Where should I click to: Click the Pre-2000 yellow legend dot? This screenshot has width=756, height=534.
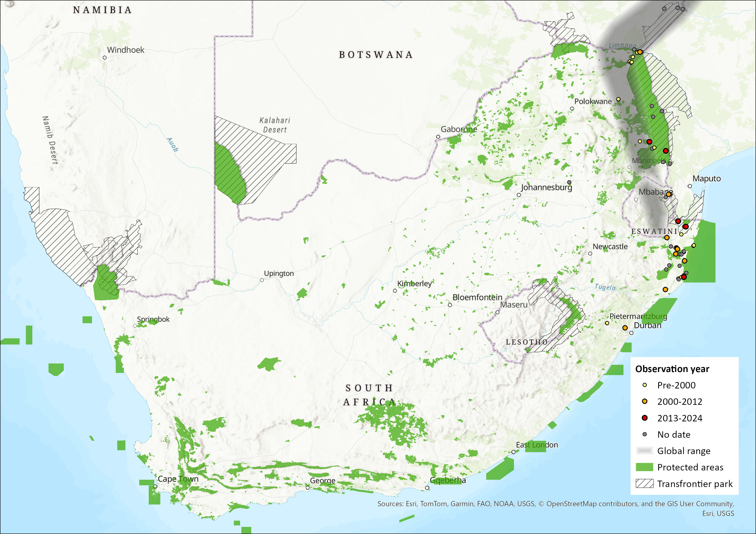click(645, 385)
